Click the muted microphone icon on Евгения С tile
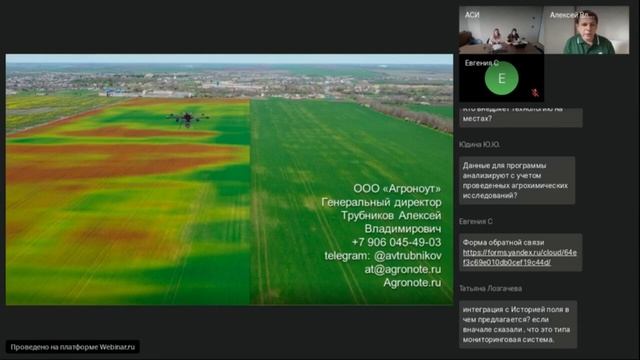This screenshot has width=640, height=360. 535,93
